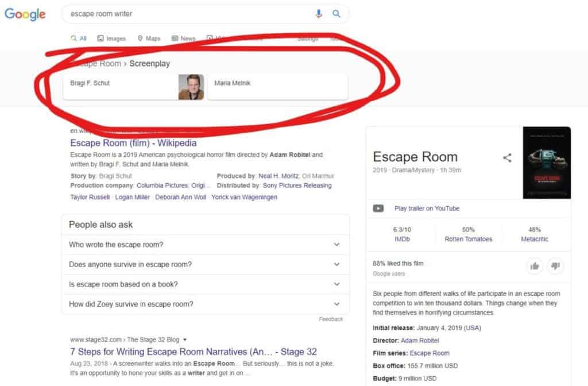
Task: Open the Escape Room movie poster
Action: point(547,163)
